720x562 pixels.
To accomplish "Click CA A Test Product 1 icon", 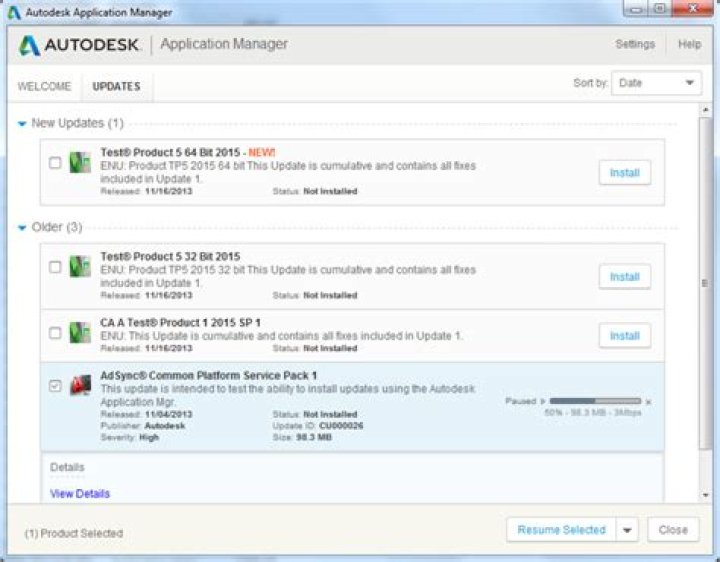I will coord(80,333).
